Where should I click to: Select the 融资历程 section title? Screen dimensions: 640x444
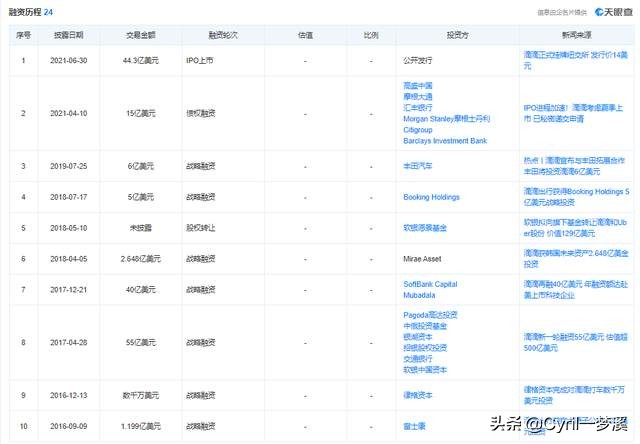[25, 12]
